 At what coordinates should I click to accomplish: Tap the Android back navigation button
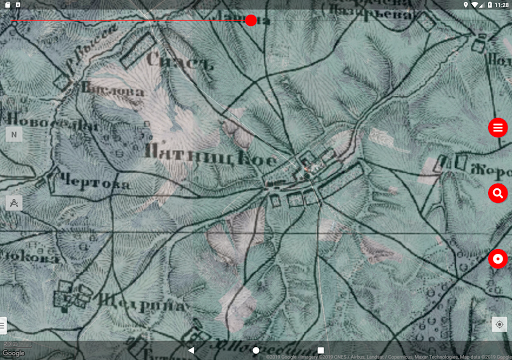(191, 350)
